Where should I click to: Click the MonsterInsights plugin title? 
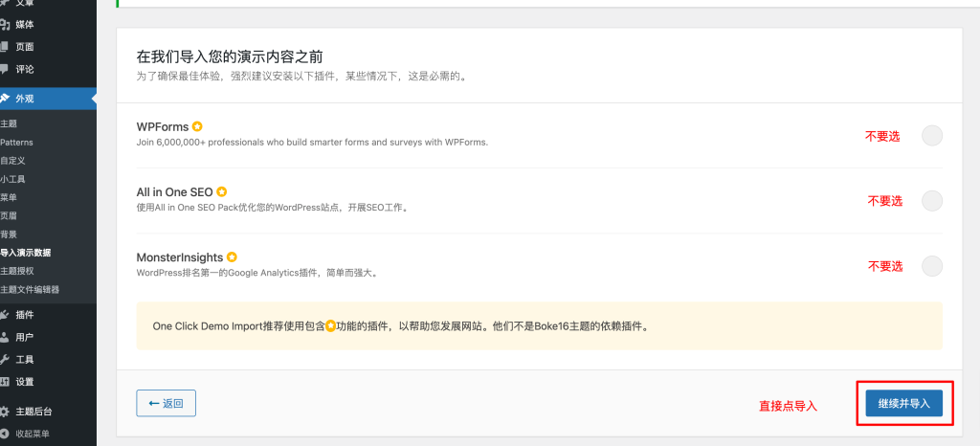click(179, 257)
